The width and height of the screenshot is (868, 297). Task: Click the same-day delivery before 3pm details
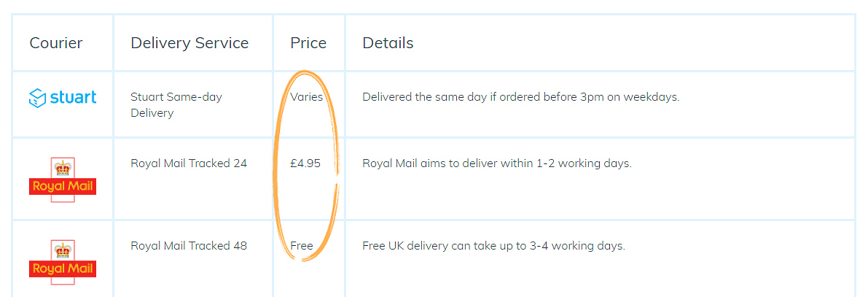[521, 97]
